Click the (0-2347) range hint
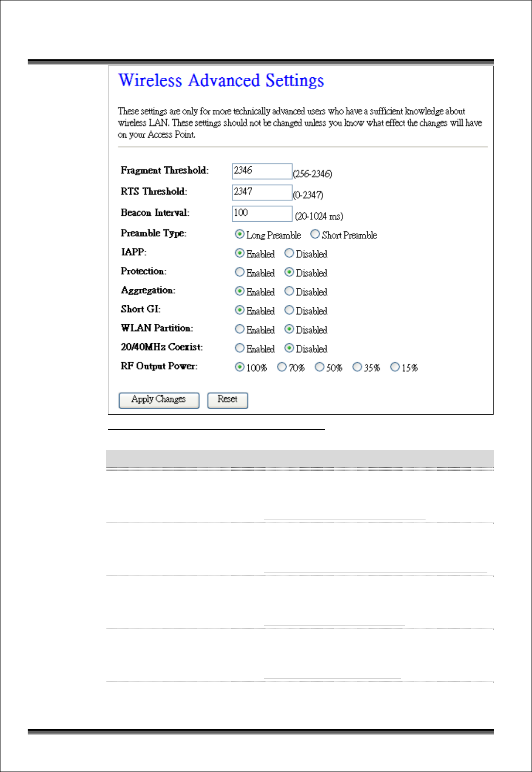The height and width of the screenshot is (772, 532). 308,195
